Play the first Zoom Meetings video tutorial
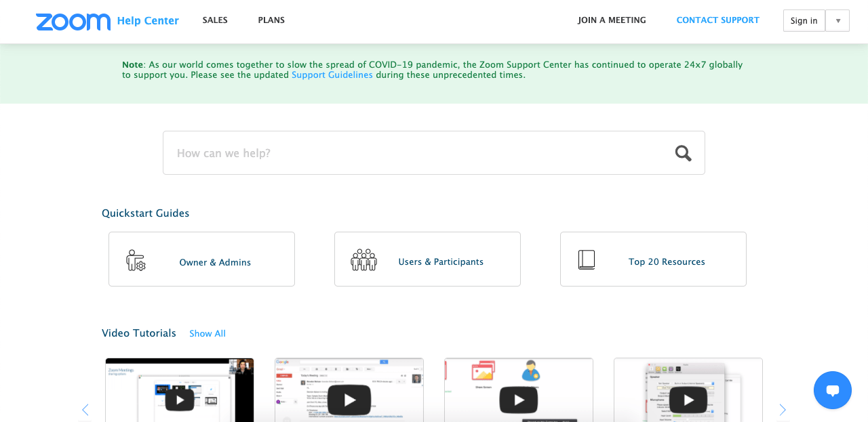Screen dimensions: 868x422 (x=180, y=400)
